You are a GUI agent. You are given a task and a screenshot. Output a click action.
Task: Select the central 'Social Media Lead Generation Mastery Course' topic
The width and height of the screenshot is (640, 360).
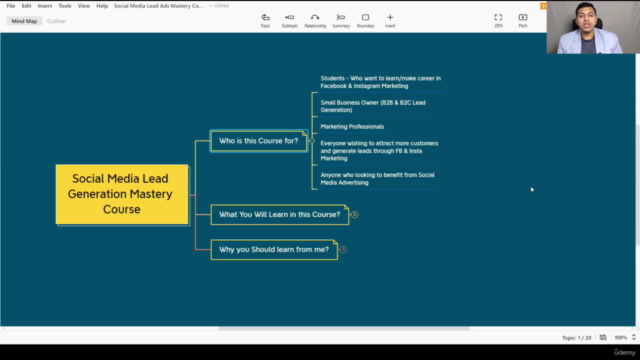click(122, 194)
